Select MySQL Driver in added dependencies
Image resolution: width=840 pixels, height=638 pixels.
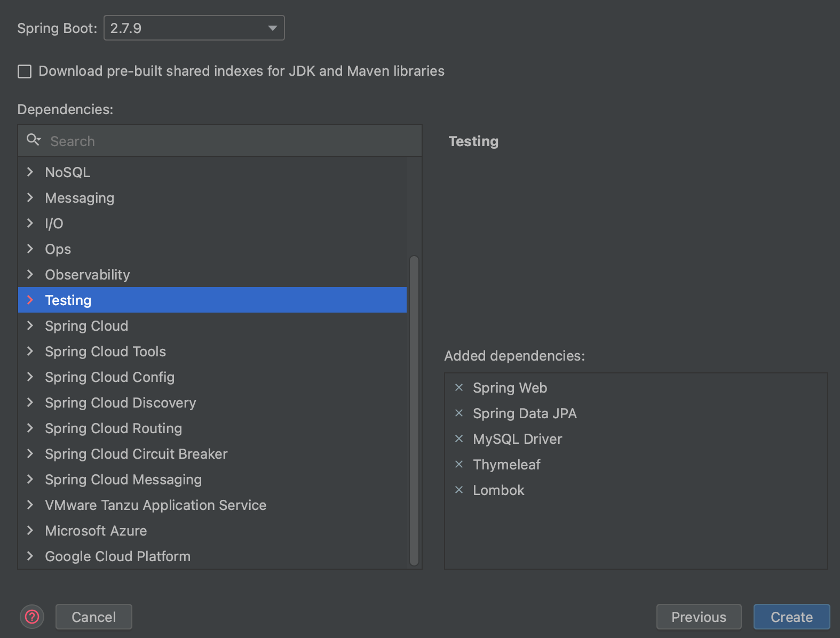[518, 439]
